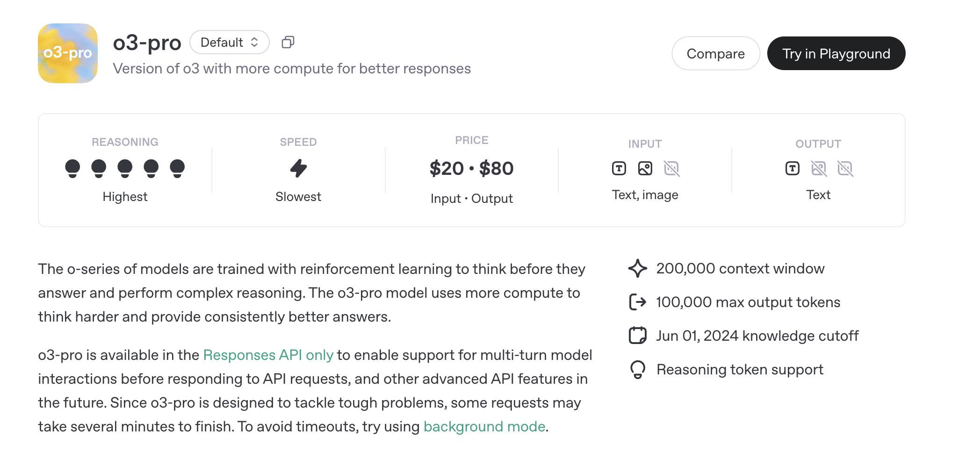Screen dimensions: 980x459
Task: Click the Compare button
Action: point(715,54)
